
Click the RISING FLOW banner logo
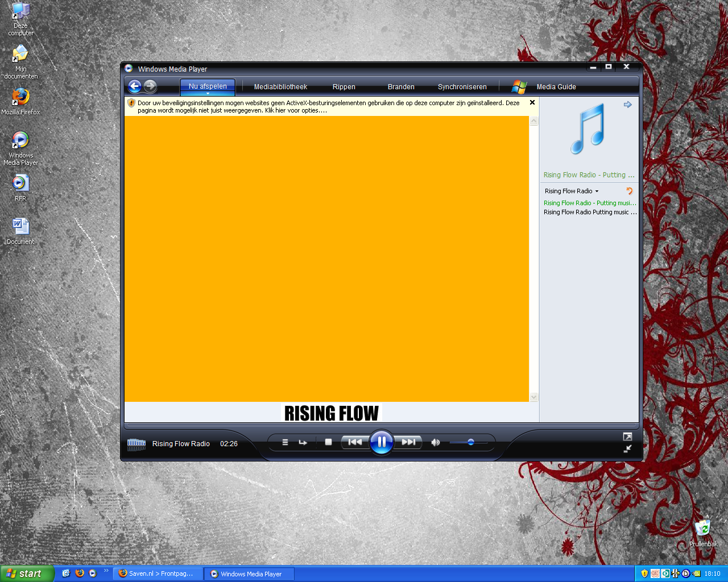tap(332, 413)
